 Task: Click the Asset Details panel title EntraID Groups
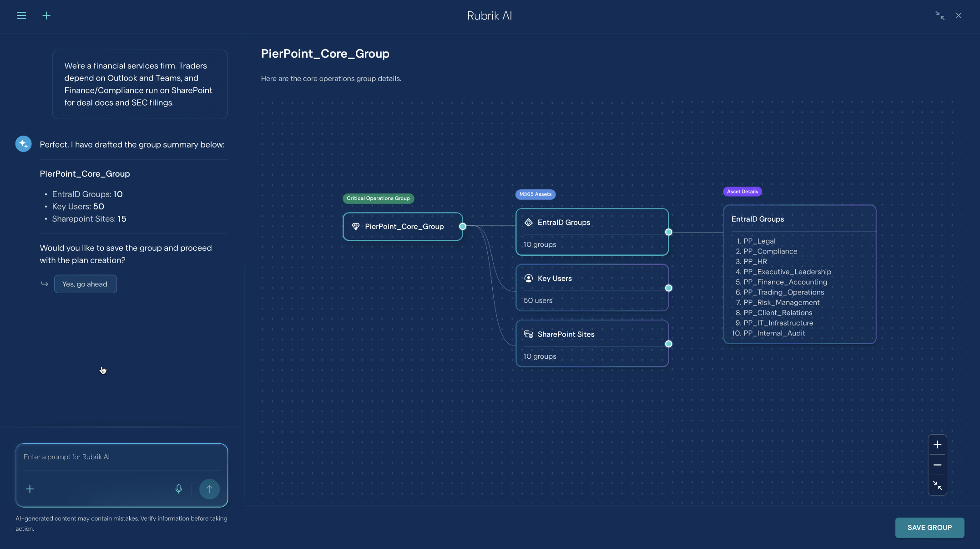tap(758, 219)
